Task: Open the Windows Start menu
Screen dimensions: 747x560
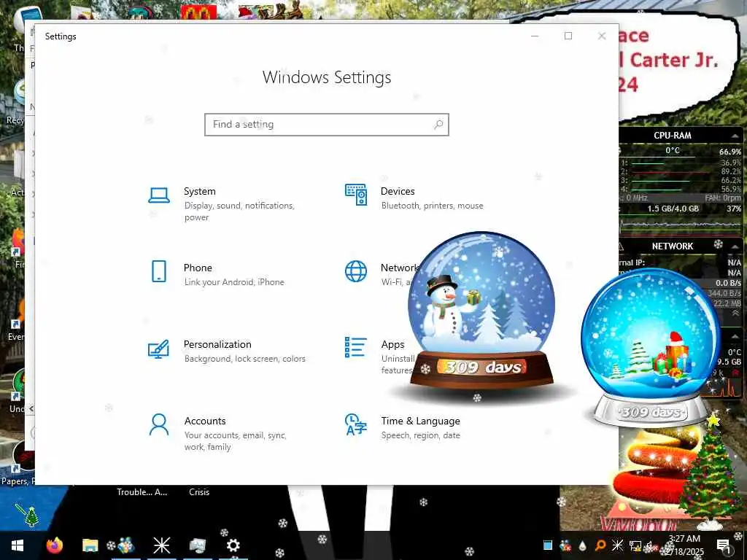Action: 18,545
